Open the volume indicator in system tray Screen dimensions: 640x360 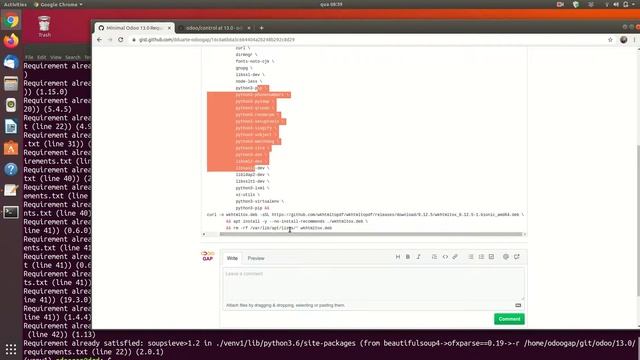pos(616,4)
